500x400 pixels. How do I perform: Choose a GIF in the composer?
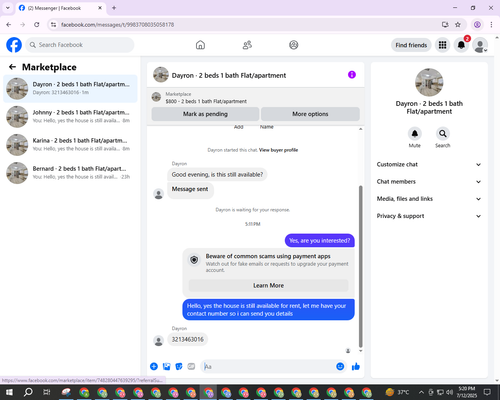pyautogui.click(x=191, y=367)
